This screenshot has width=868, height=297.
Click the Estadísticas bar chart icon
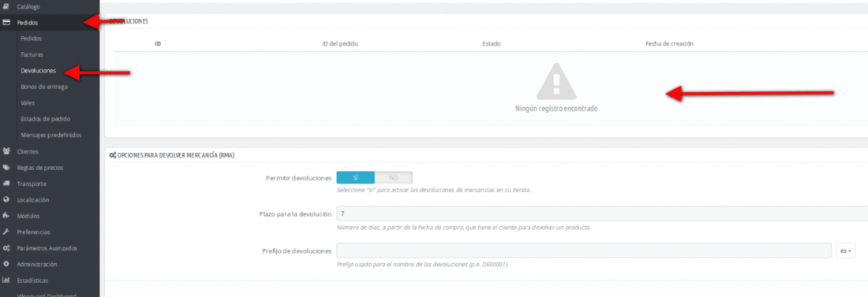click(x=6, y=280)
